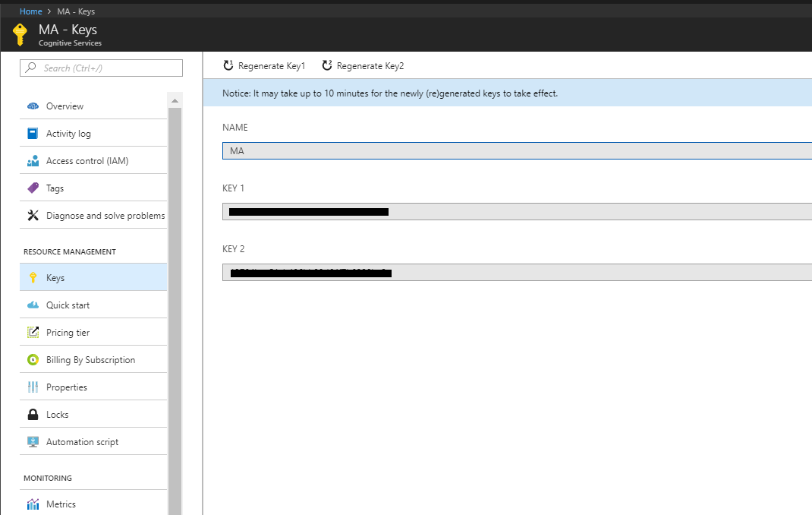Open Access control (IAM)
The image size is (812, 515).
pyautogui.click(x=93, y=160)
